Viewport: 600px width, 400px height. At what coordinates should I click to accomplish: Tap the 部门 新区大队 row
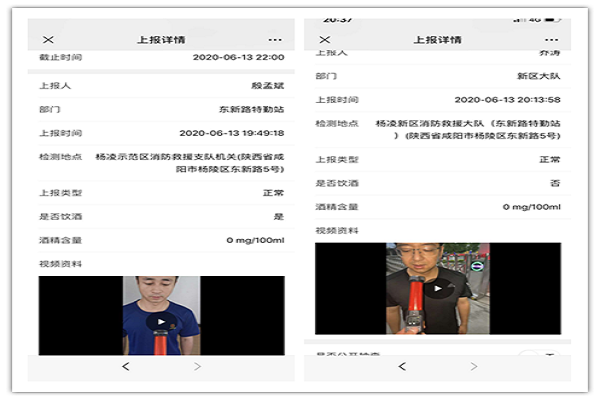(437, 75)
